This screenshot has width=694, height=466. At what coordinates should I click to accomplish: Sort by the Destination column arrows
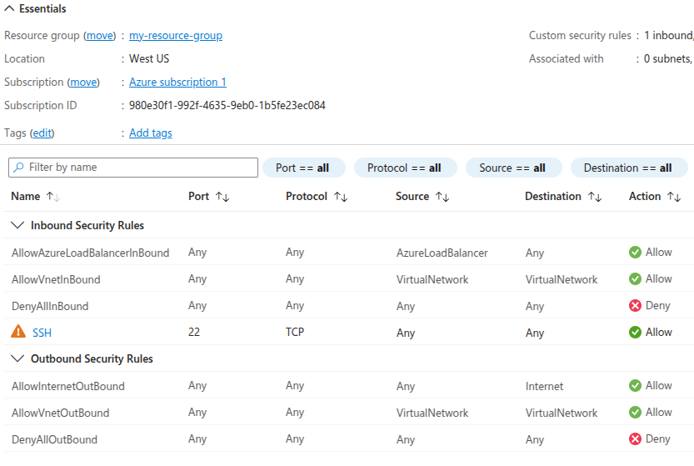tap(594, 196)
